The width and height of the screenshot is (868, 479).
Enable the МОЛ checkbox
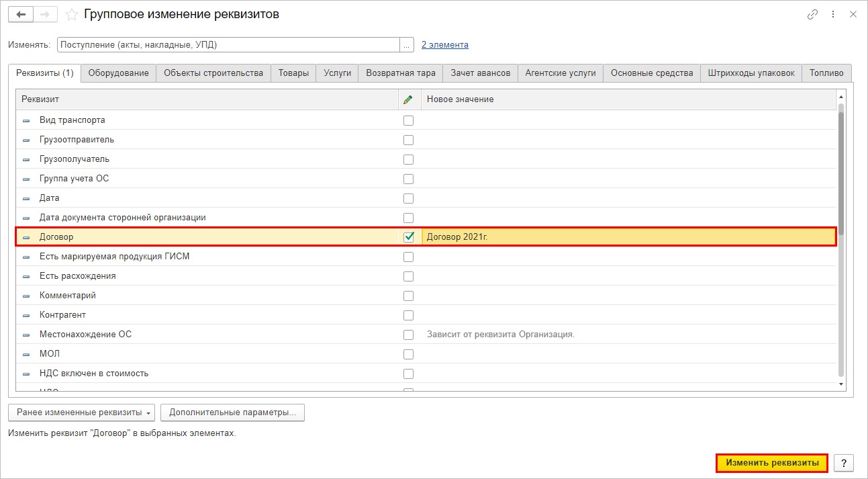[408, 355]
